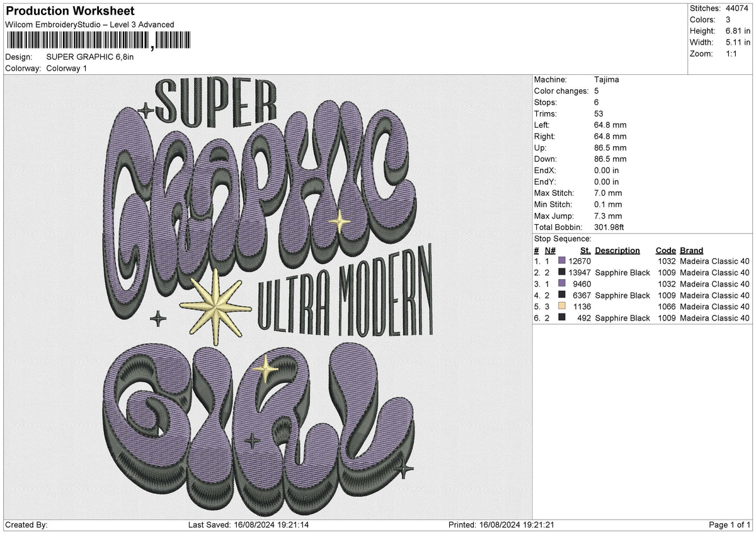
Task: Click the 'Created By:' footer label
Action: [x=26, y=525]
